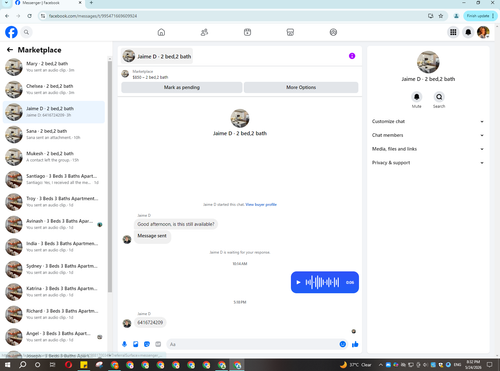Go to the Home feed icon
This screenshot has height=371, width=500.
[161, 32]
